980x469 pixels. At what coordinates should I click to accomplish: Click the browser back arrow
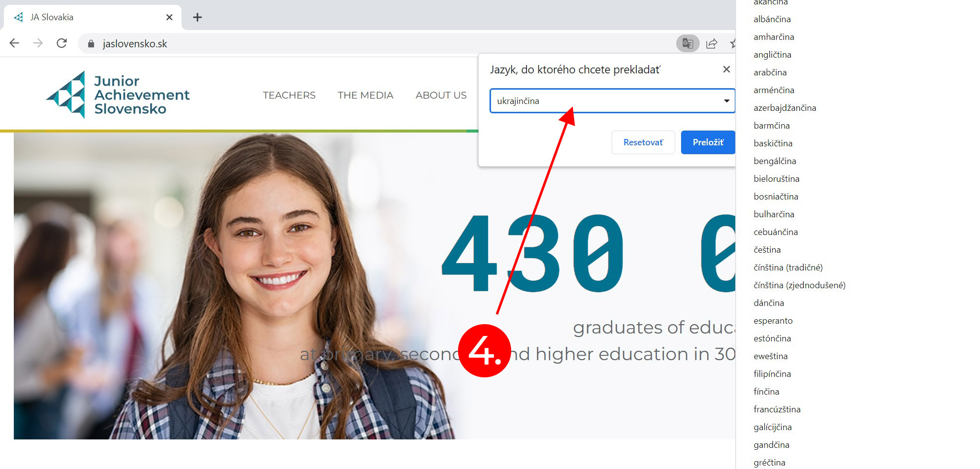(x=14, y=43)
